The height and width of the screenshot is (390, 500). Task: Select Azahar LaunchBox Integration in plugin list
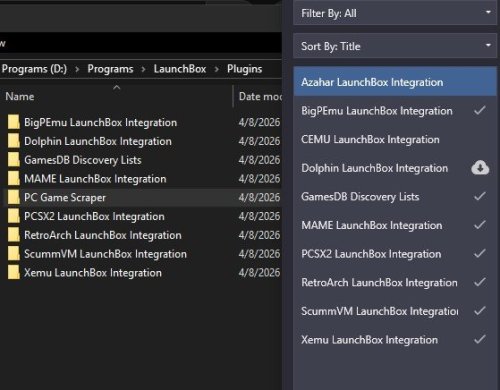pos(395,82)
